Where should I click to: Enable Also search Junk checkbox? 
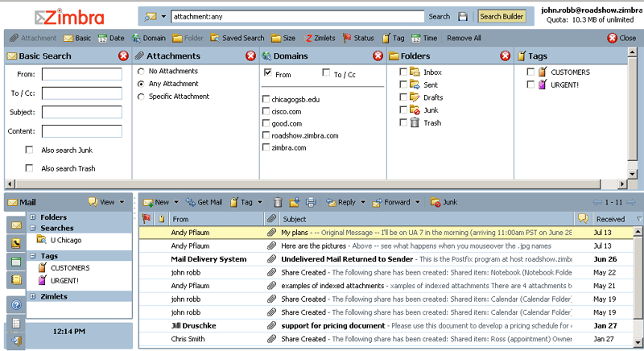(x=29, y=150)
